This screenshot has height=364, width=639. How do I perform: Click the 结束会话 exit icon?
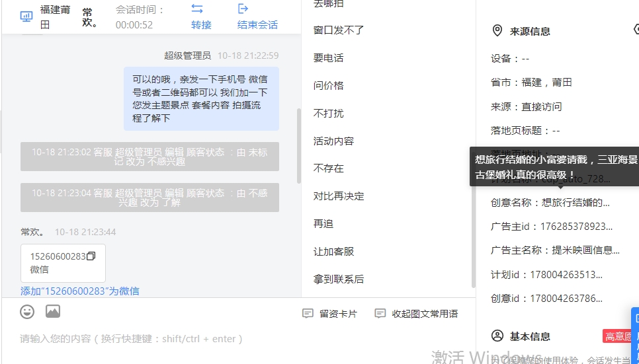tap(243, 9)
